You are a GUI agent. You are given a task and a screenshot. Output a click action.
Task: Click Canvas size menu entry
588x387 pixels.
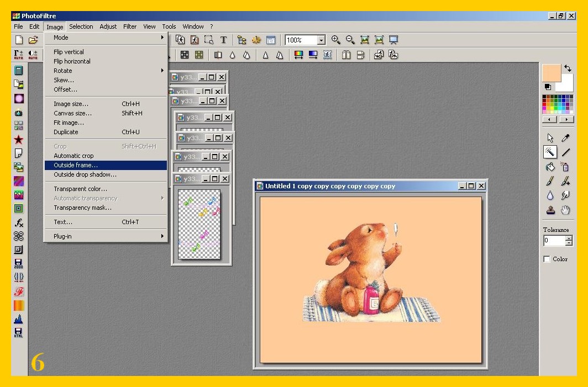pyautogui.click(x=73, y=113)
